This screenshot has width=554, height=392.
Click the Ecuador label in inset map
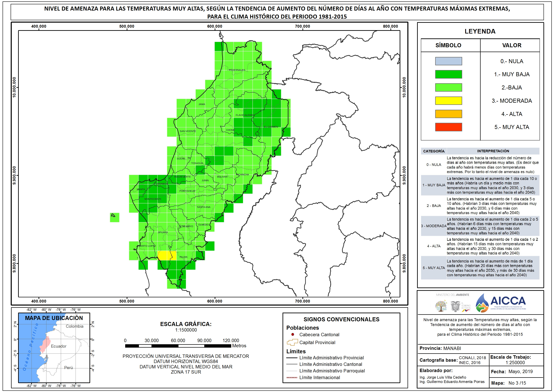[58, 346]
